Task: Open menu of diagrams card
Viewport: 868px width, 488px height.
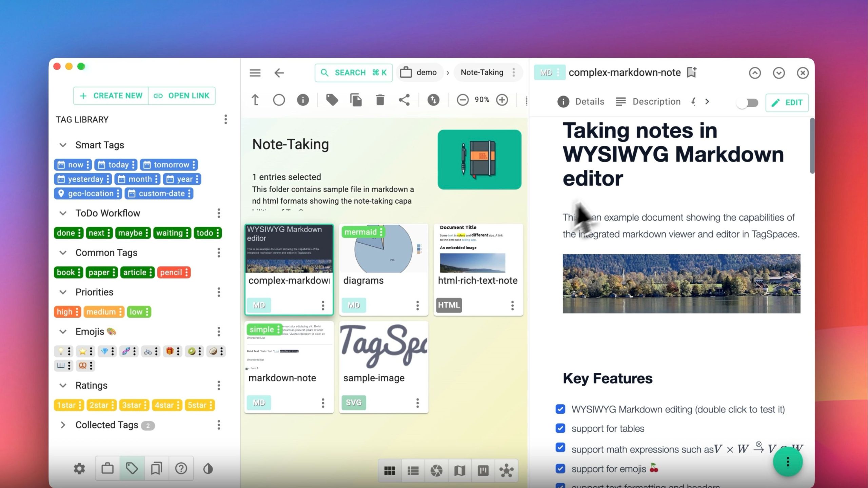Action: [x=417, y=305]
